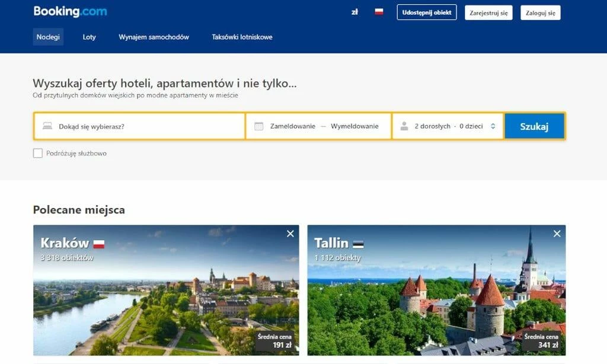Click the 'Od przytulnych domków wiejskich' subtitle

tap(136, 95)
